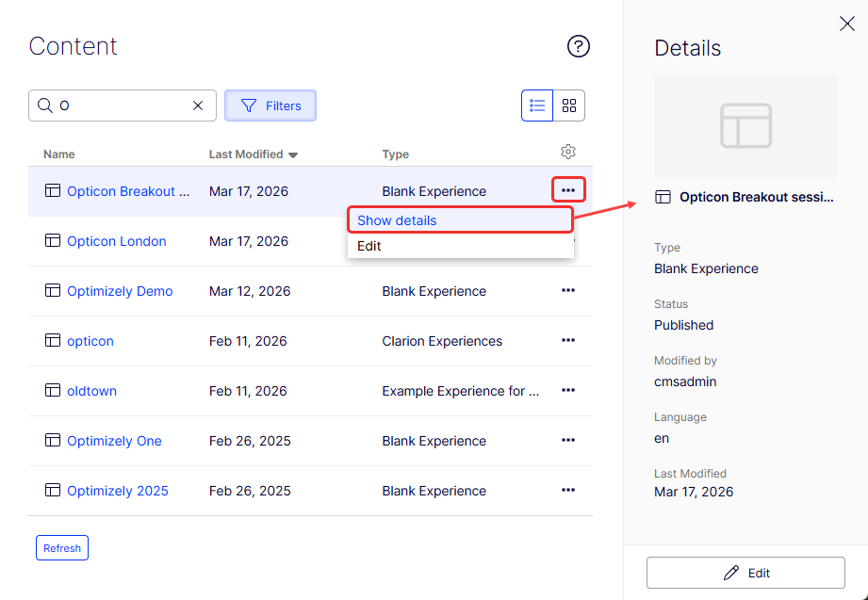This screenshot has width=868, height=600.
Task: Open the Opticon London link
Action: coord(116,241)
